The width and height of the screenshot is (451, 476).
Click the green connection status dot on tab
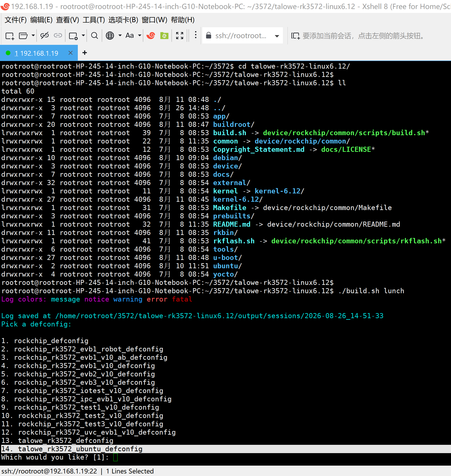pos(8,53)
